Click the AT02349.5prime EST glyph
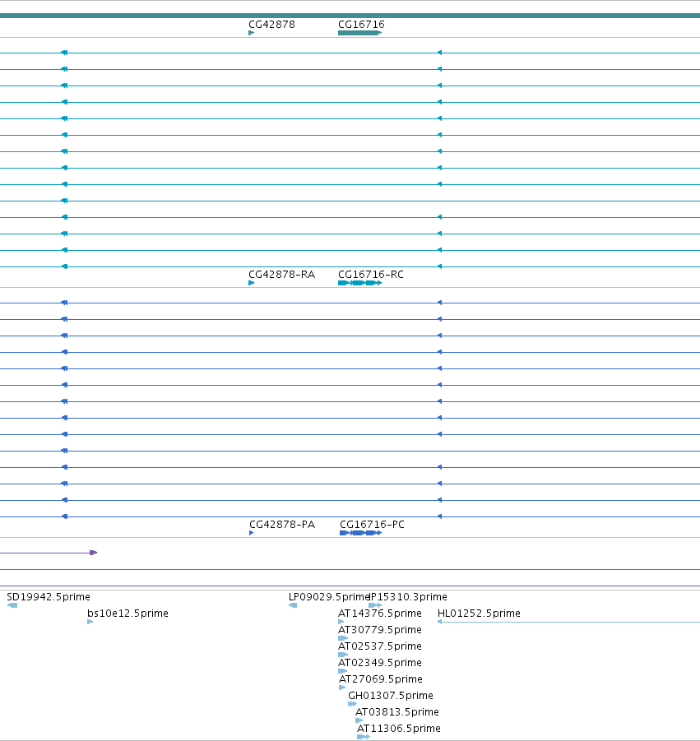Image resolution: width=700 pixels, height=741 pixels. click(x=343, y=671)
